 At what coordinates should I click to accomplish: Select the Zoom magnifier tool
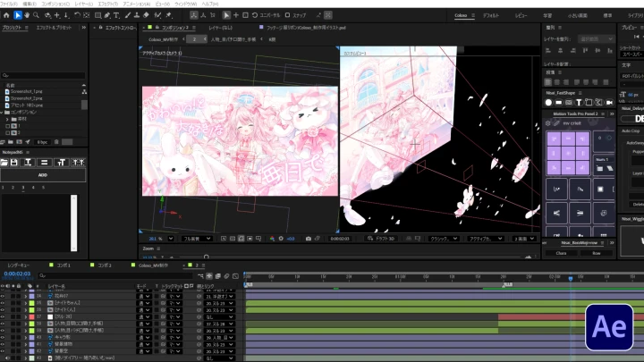coord(36,15)
